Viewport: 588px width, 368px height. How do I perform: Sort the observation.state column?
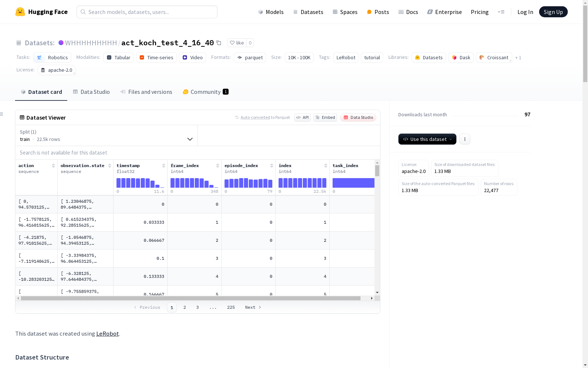110,166
